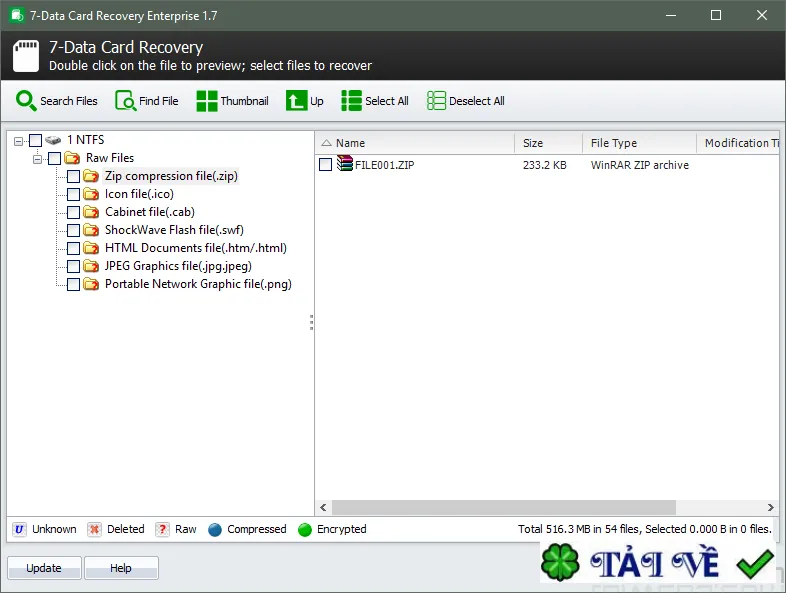This screenshot has width=786, height=593.
Task: Open the Search Files magnifier tool
Action: (26, 101)
